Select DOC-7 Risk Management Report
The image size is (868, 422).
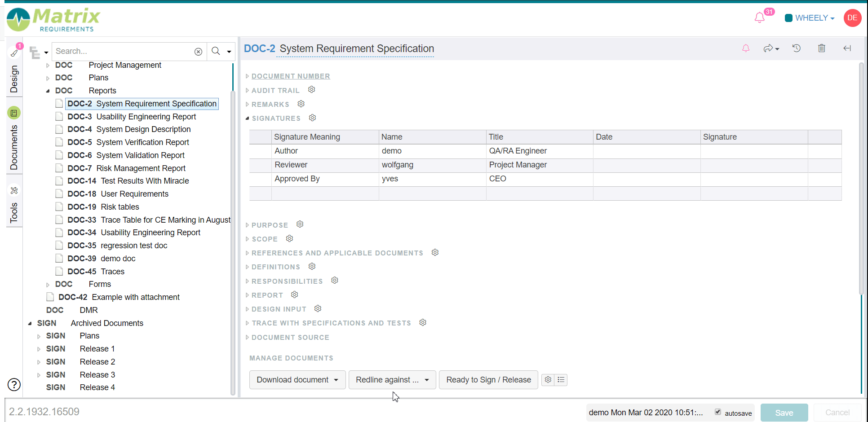(141, 168)
